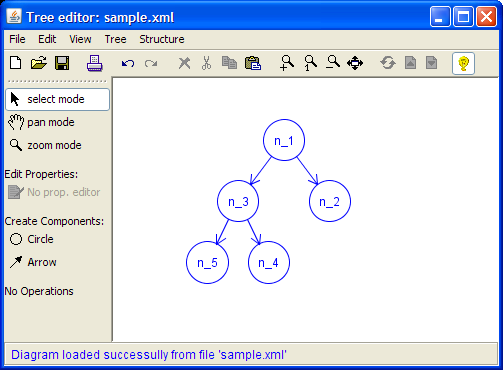Click the 'Create Components:' label
The width and height of the screenshot is (503, 370).
(x=54, y=221)
